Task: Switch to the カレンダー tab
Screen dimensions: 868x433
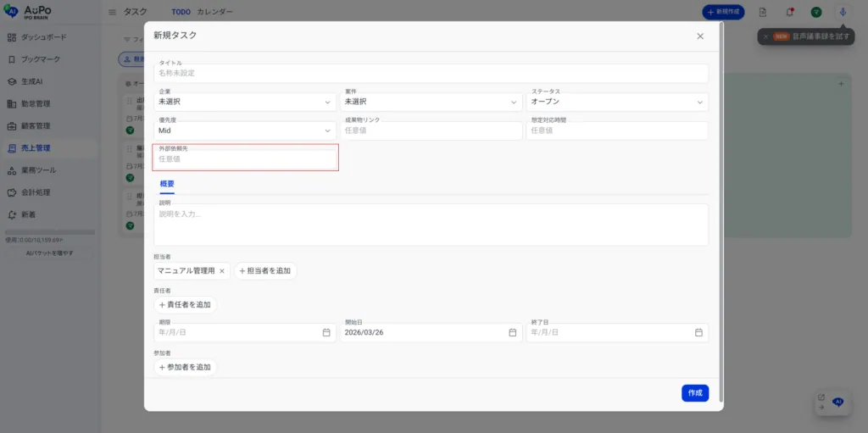Action: coord(214,12)
